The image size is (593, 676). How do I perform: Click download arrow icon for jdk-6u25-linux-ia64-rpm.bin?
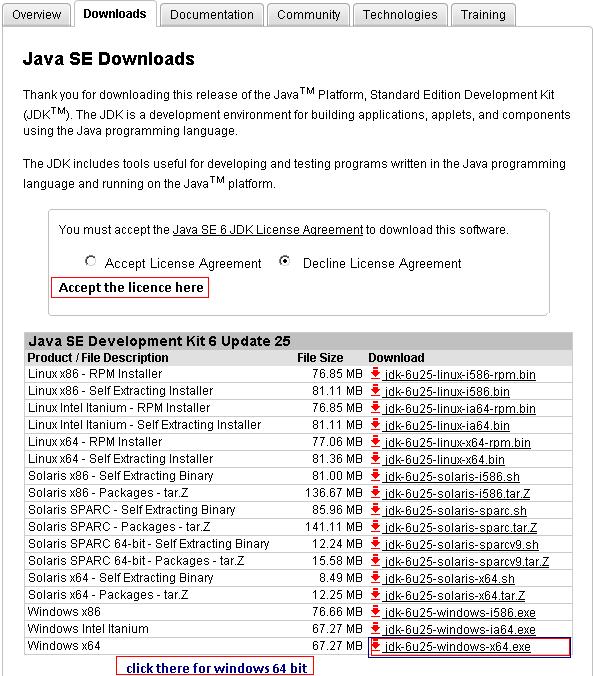pyautogui.click(x=375, y=407)
